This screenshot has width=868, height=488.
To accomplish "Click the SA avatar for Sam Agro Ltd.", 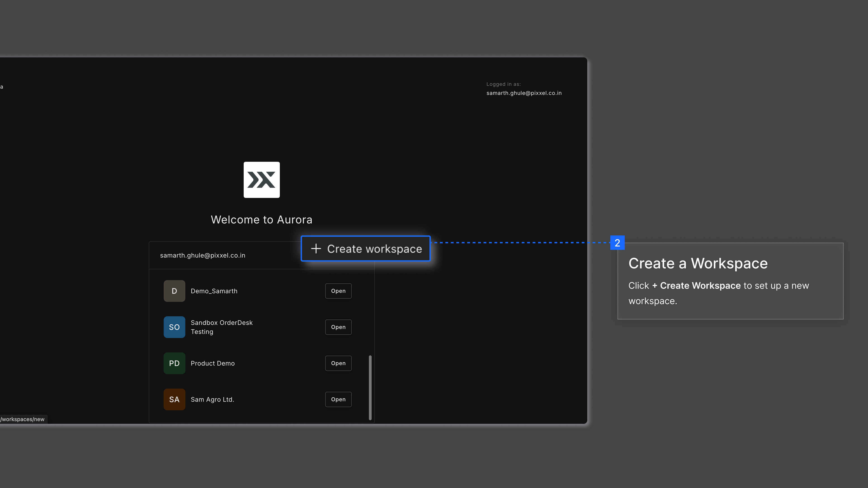I will click(x=174, y=399).
